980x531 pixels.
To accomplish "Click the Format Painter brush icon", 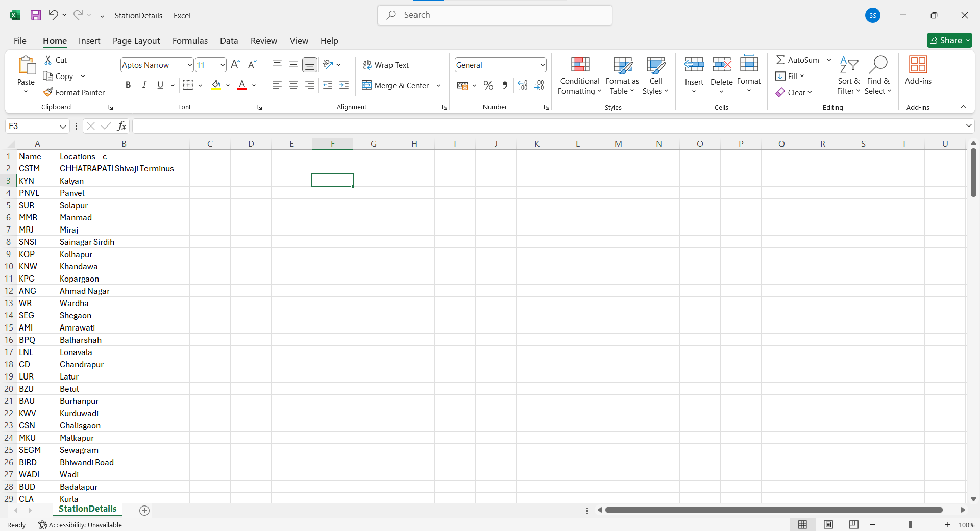I will point(48,92).
